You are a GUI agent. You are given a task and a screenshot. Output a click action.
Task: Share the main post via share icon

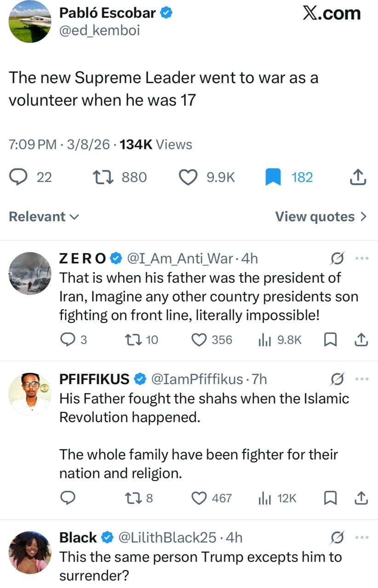(358, 177)
